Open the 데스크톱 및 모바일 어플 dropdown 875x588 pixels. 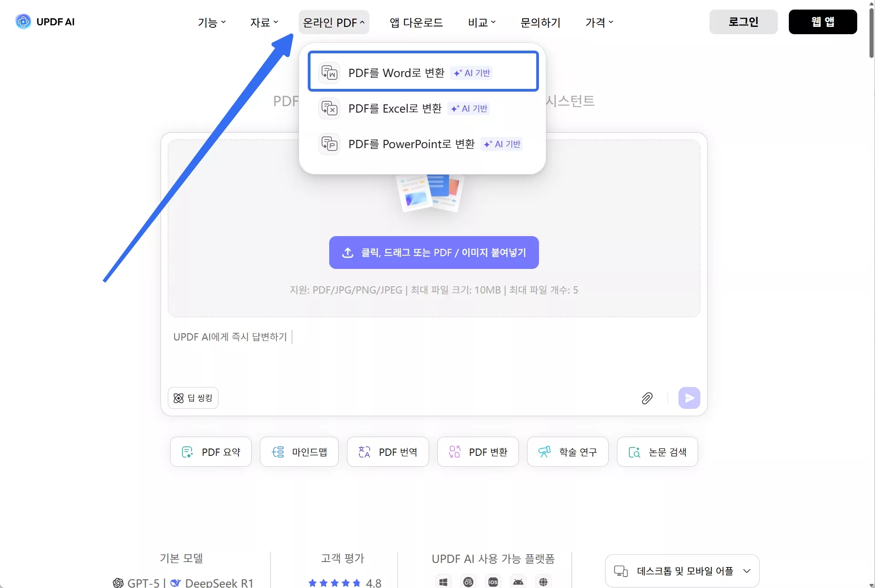click(682, 571)
